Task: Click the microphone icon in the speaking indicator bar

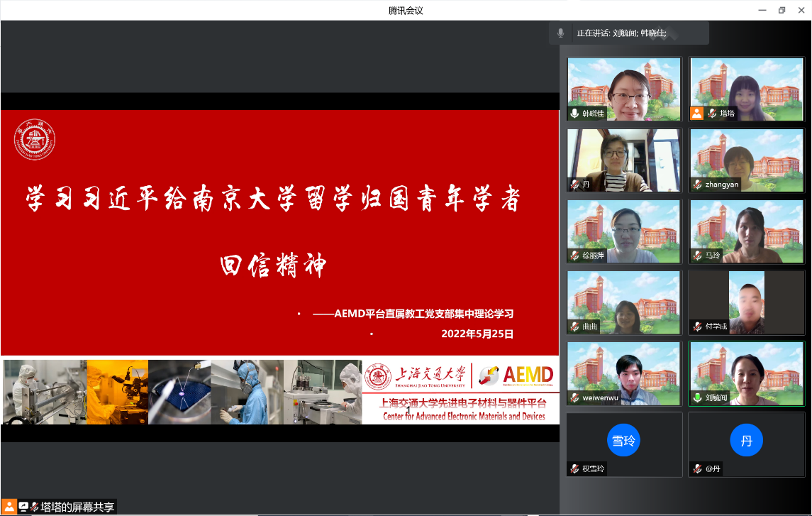Action: click(x=560, y=33)
